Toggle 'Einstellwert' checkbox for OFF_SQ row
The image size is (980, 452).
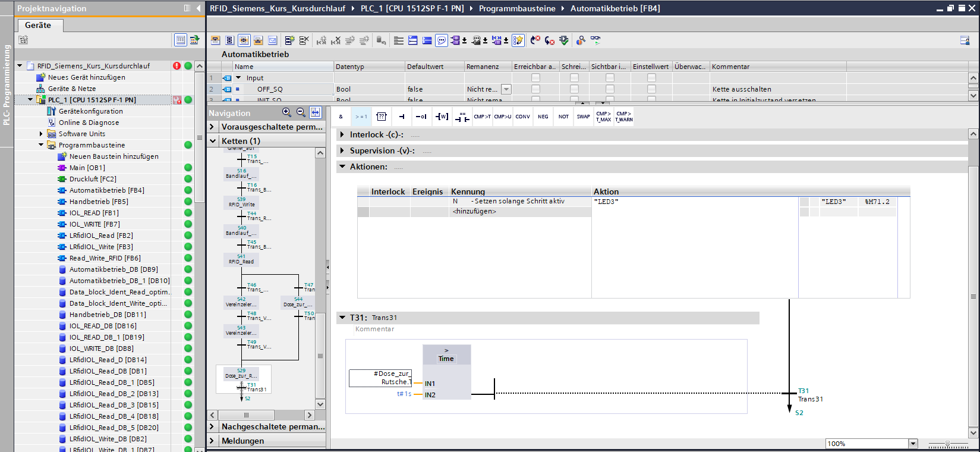[651, 89]
